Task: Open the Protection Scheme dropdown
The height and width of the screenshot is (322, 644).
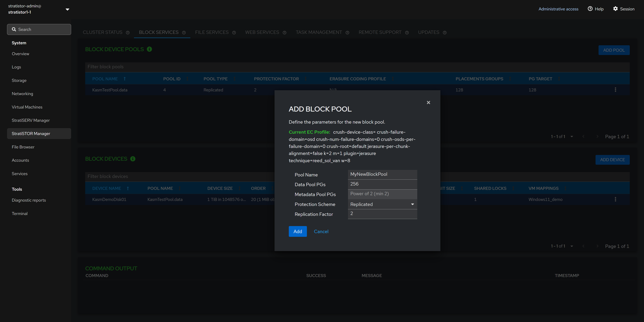Action: pos(382,204)
